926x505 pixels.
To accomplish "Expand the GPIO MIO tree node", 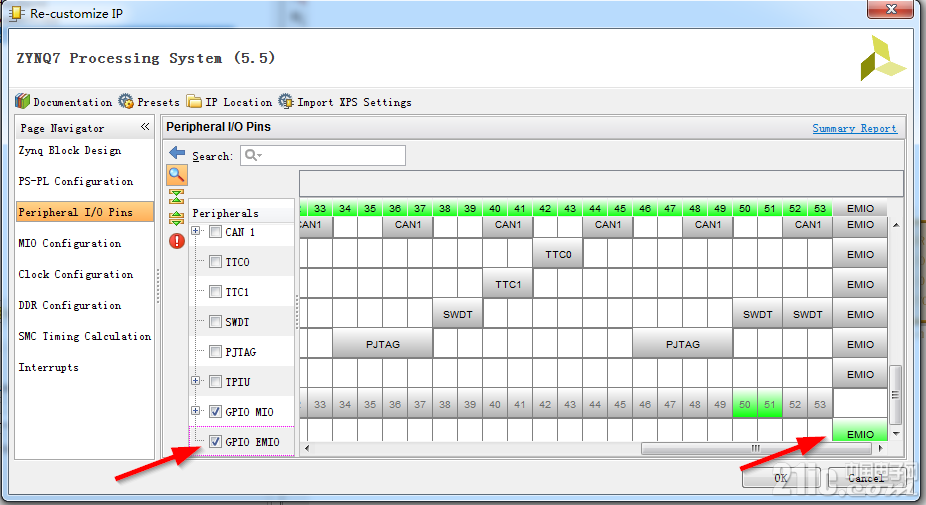I will (195, 410).
